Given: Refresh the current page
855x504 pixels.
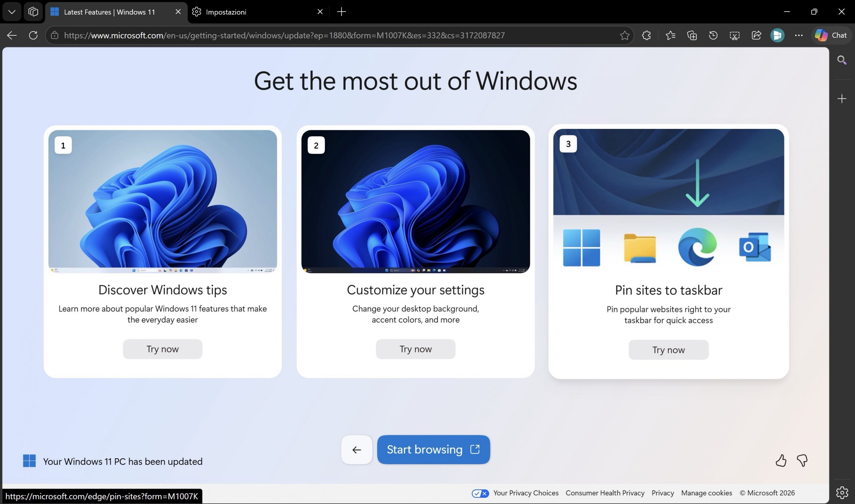Looking at the screenshot, I should pos(33,35).
